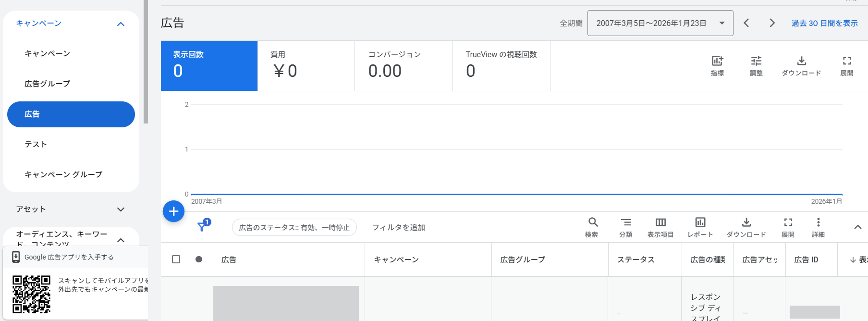Toggle the select-all checkbox in table header
The height and width of the screenshot is (321, 868).
(x=176, y=259)
